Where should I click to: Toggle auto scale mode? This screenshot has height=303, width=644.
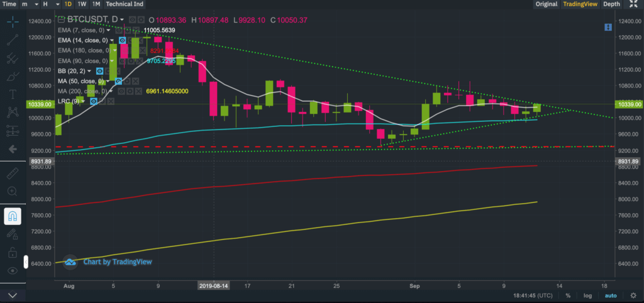tap(610, 295)
